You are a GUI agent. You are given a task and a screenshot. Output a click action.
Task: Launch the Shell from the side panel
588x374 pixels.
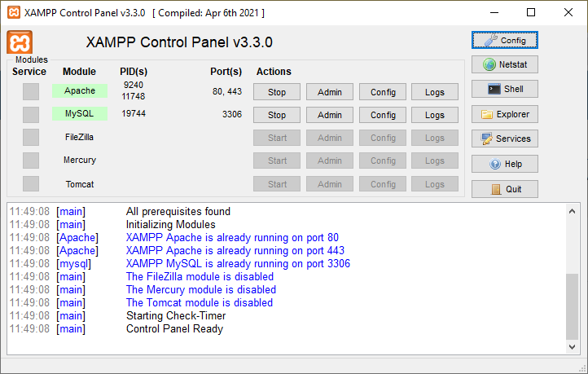504,89
